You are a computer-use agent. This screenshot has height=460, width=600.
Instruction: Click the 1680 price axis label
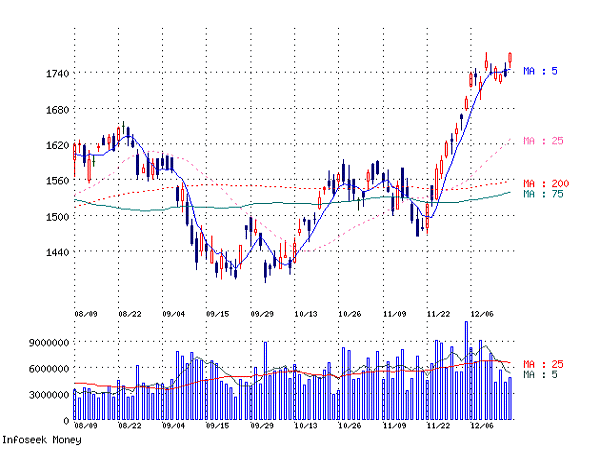pyautogui.click(x=57, y=110)
